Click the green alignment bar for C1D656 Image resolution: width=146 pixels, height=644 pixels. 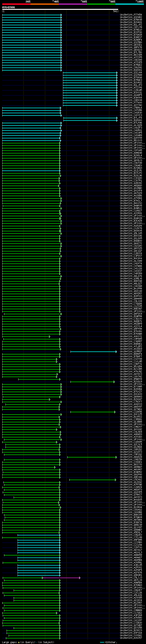pos(93,412)
